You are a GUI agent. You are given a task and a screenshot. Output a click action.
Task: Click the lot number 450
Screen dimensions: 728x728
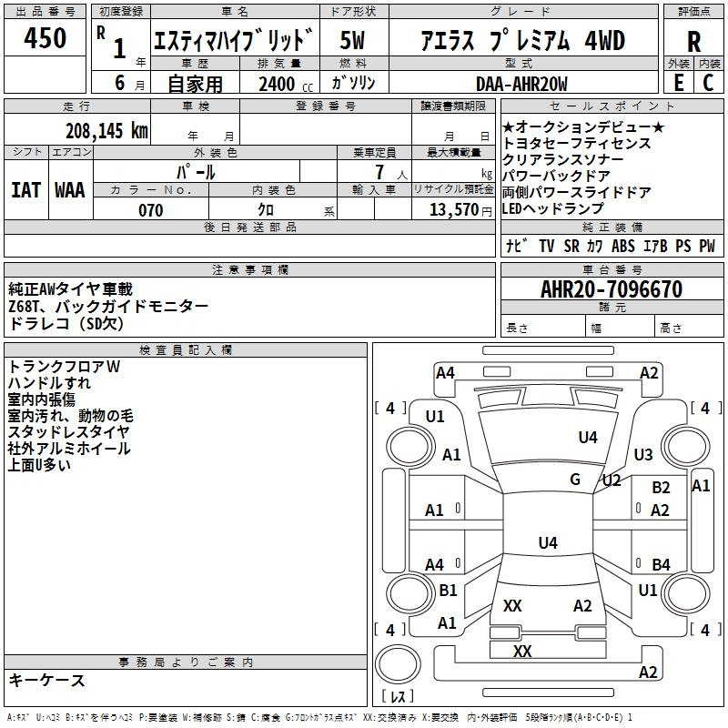point(45,38)
